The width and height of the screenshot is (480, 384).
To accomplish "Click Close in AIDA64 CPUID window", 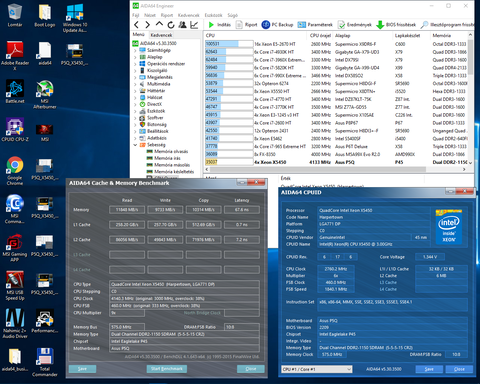I will (x=459, y=369).
